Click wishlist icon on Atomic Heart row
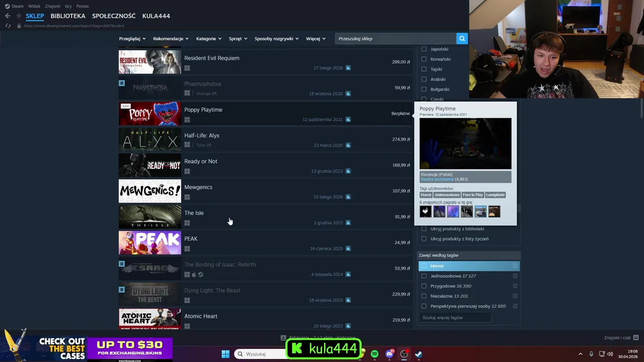This screenshot has height=362, width=644. (x=348, y=326)
